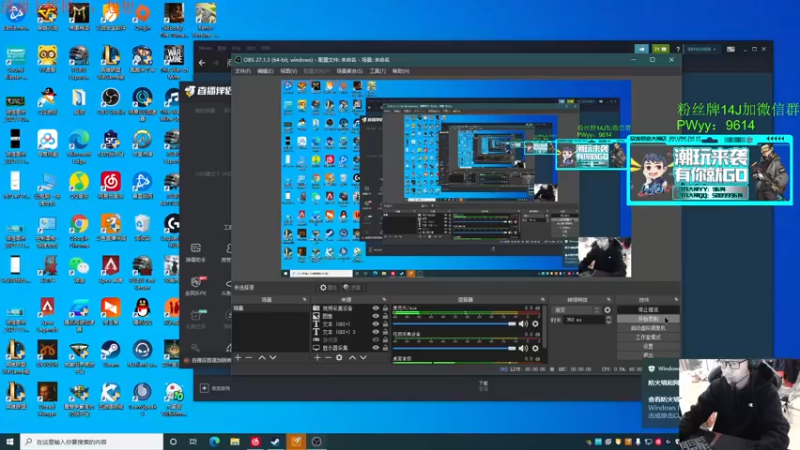Open Overwatch desktop shortcut
800x450 pixels.
coord(142,143)
